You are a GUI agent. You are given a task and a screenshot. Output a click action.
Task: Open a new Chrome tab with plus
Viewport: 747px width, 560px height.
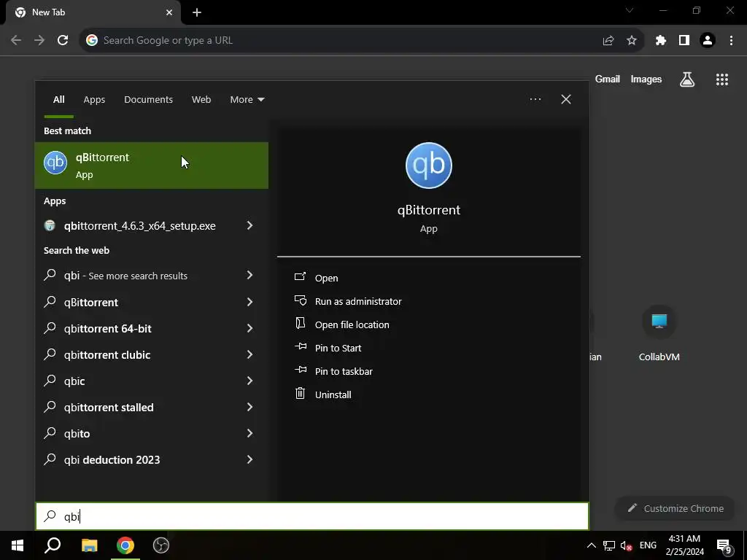pos(197,12)
